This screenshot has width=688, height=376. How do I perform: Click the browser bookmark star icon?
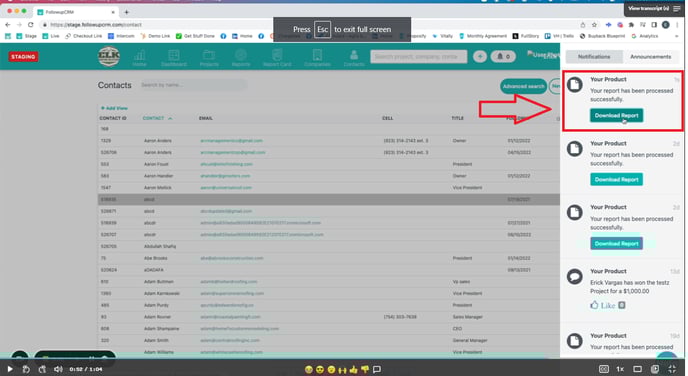click(594, 25)
